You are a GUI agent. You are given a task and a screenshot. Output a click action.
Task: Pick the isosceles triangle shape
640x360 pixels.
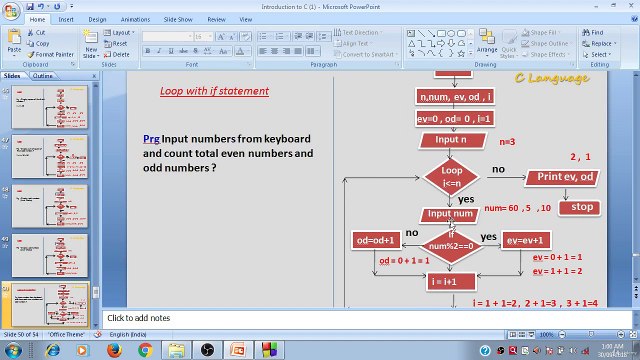[x=411, y=43]
